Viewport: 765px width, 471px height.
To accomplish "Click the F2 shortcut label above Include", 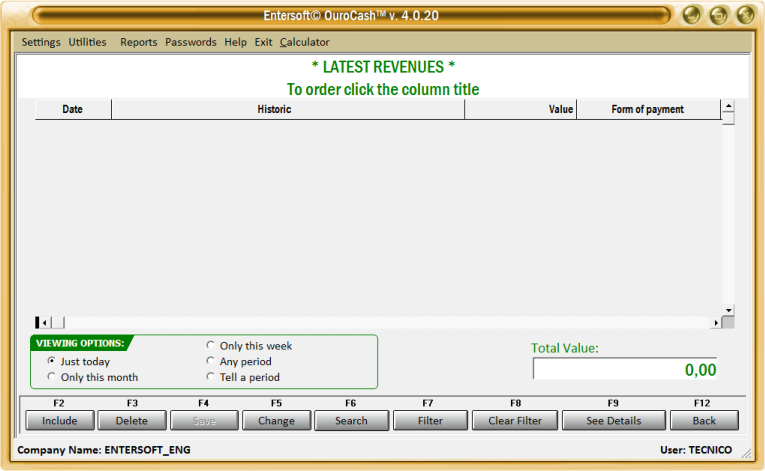I will coord(59,403).
